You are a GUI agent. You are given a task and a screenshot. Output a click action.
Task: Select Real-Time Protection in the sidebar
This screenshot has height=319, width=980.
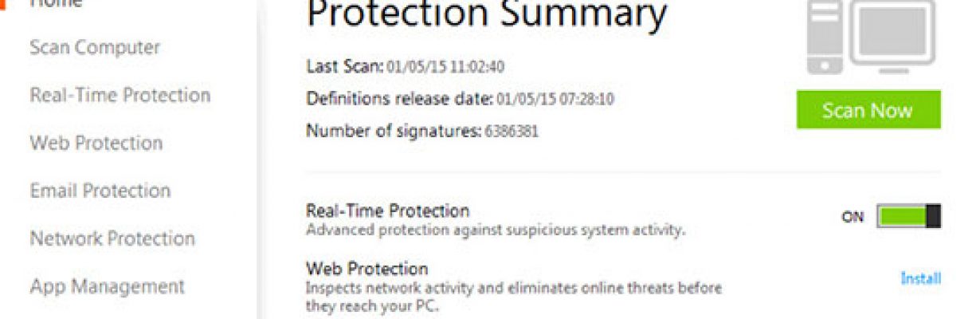point(120,95)
